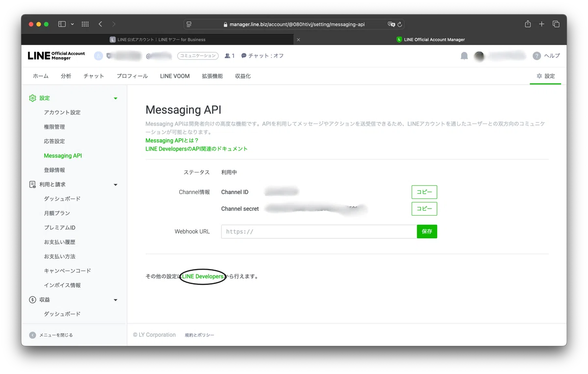Open the 設定 gear tab at top right

(x=545, y=76)
